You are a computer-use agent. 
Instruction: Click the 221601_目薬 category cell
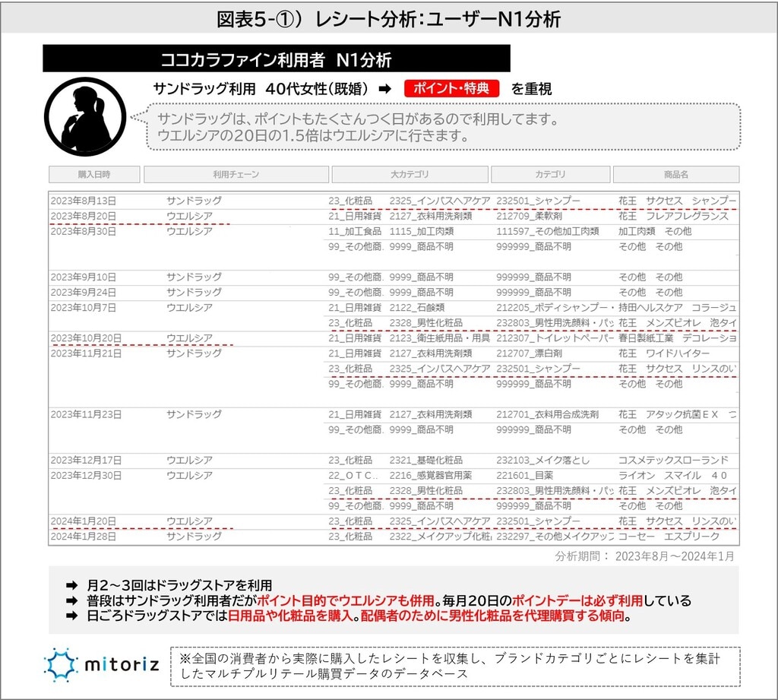(524, 476)
